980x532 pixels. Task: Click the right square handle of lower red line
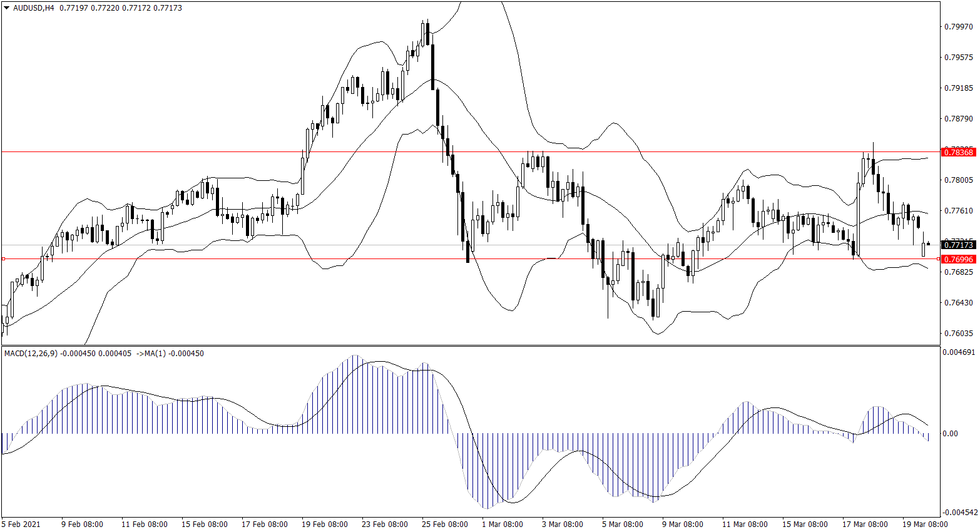938,258
